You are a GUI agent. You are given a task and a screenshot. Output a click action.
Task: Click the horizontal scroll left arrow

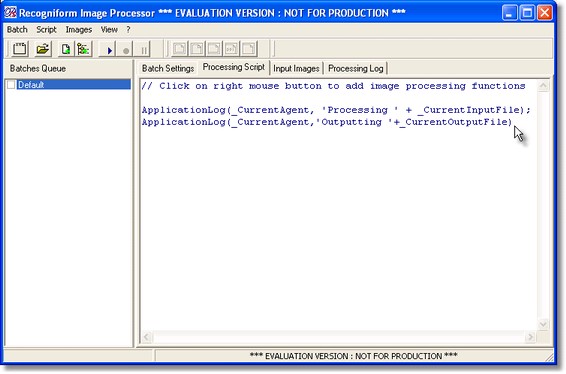tap(147, 337)
